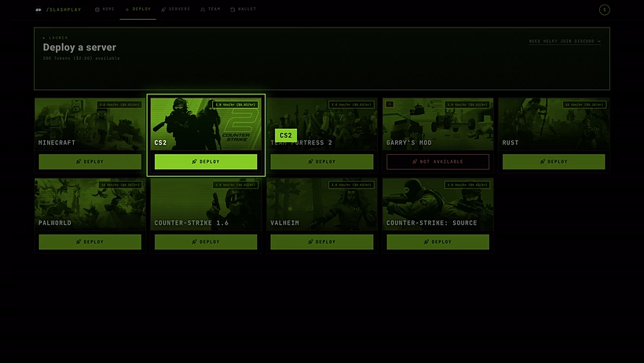Image resolution: width=644 pixels, height=363 pixels.
Task: Select the Garry's Mod artwork
Action: [437, 123]
